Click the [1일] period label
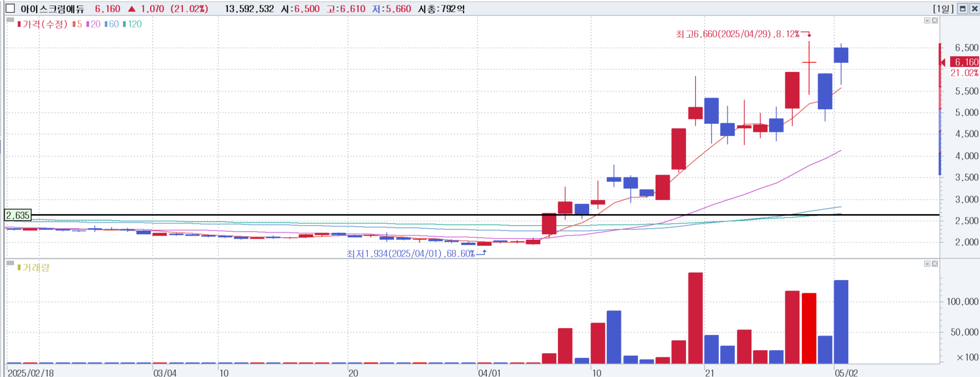The image size is (980, 377). point(943,9)
